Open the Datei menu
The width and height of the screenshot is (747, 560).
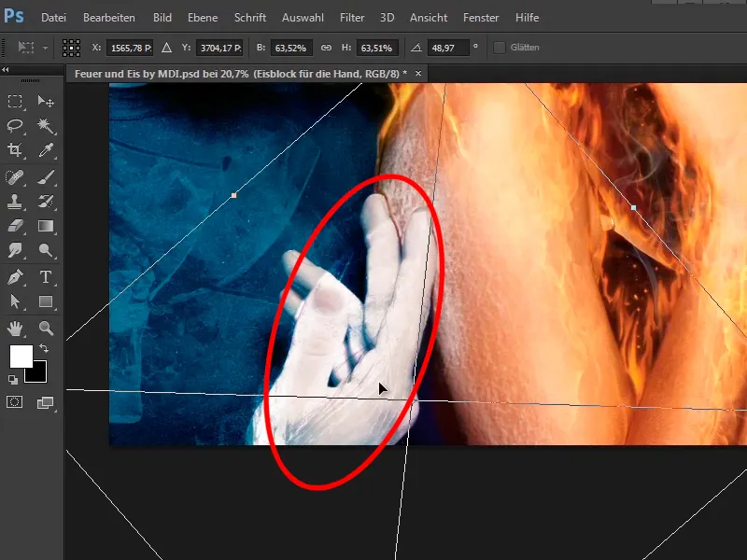[53, 18]
